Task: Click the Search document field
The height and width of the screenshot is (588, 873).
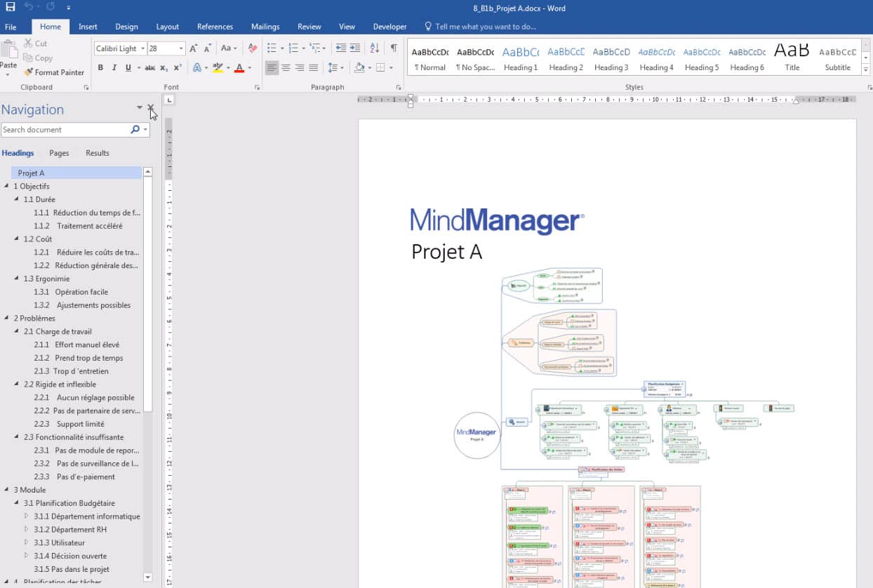Action: (x=65, y=130)
